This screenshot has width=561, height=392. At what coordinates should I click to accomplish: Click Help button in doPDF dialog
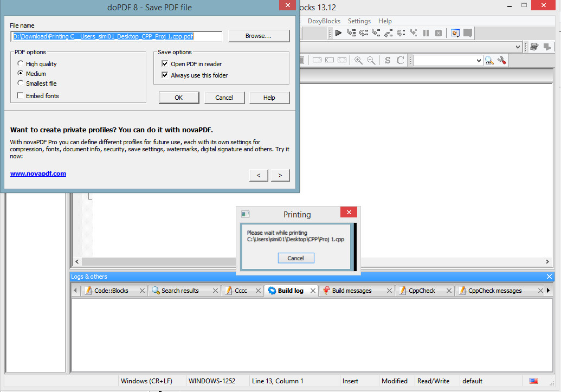tap(269, 98)
